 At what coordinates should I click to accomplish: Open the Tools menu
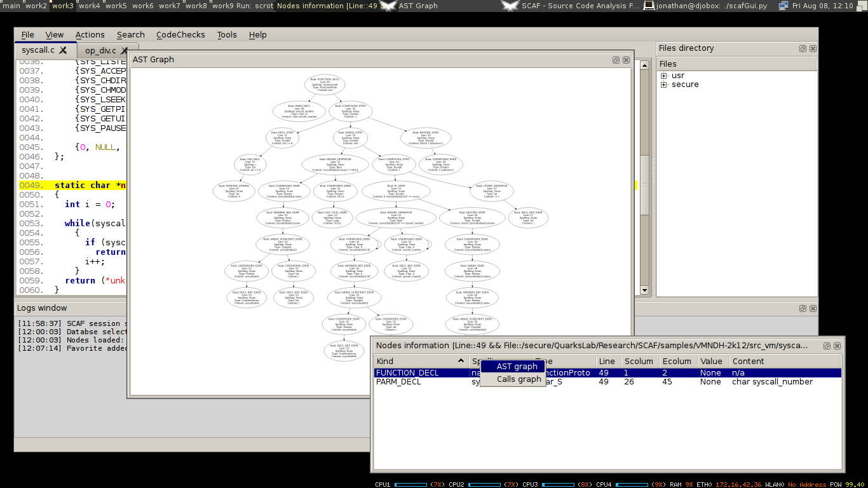227,35
